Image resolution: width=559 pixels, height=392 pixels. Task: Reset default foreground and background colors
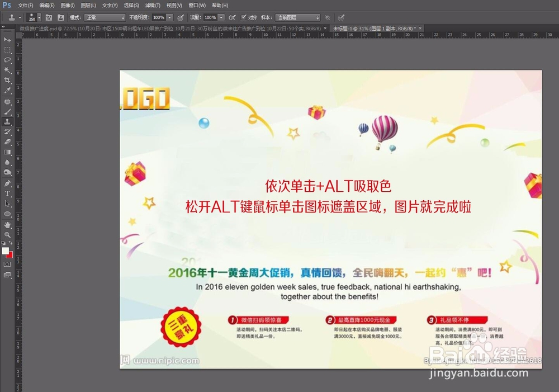[x=3, y=243]
